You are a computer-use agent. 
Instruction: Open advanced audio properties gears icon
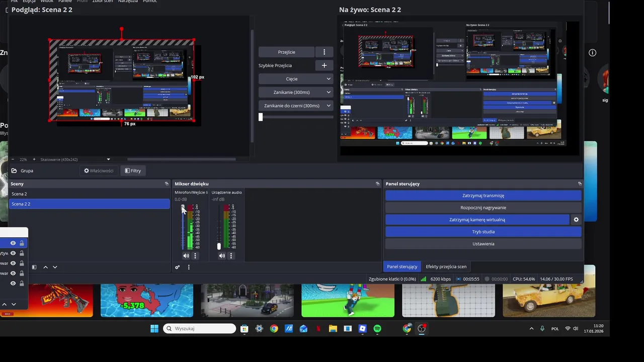tap(177, 267)
